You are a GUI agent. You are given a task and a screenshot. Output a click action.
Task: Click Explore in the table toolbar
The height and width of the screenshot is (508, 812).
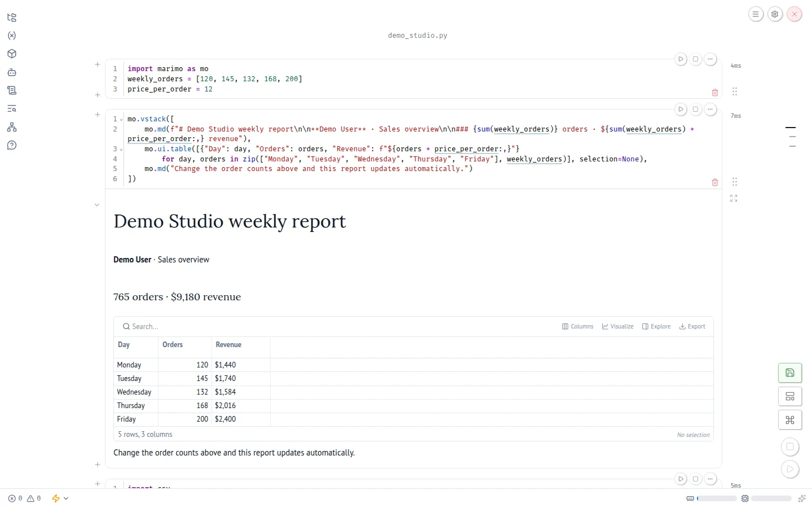click(656, 326)
